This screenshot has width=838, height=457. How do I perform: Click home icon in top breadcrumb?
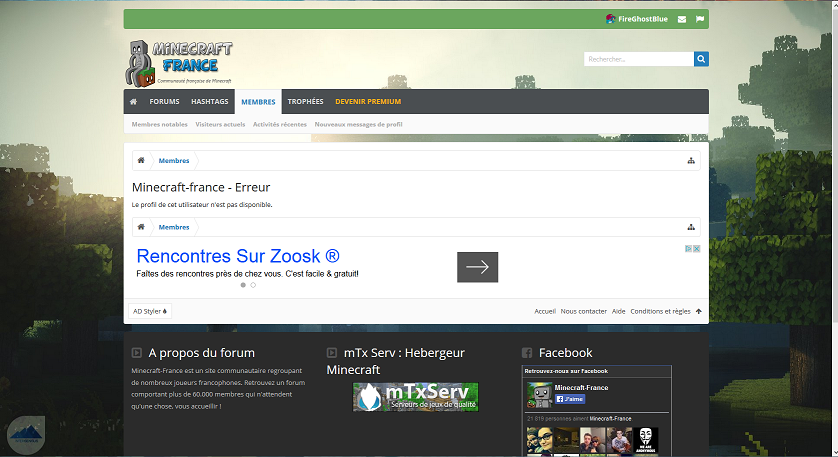(x=141, y=160)
